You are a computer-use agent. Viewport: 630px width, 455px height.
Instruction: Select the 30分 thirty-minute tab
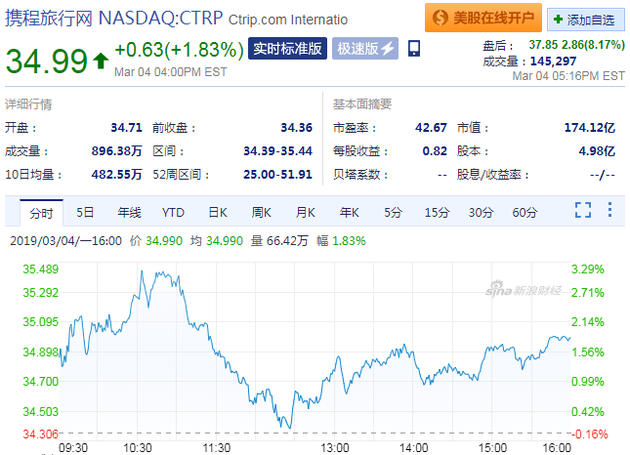pyautogui.click(x=481, y=212)
